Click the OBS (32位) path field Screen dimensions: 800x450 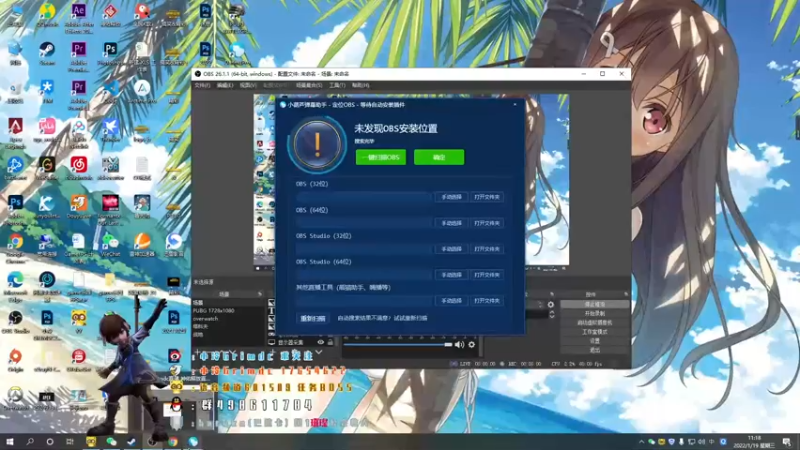(364, 197)
